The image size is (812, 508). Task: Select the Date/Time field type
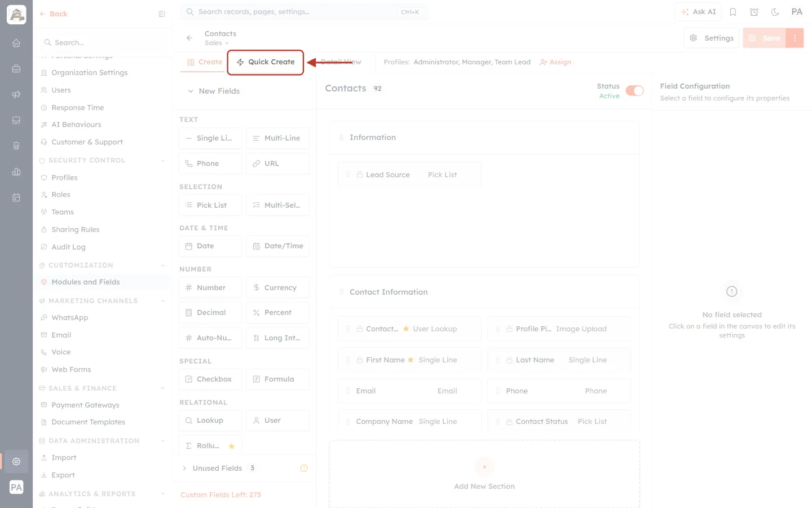(278, 246)
